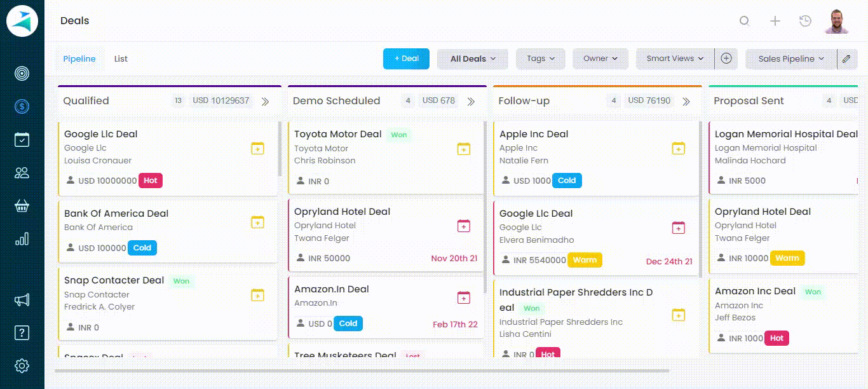The height and width of the screenshot is (389, 868).
Task: Click the plus quick-add icon in header
Action: click(x=775, y=21)
